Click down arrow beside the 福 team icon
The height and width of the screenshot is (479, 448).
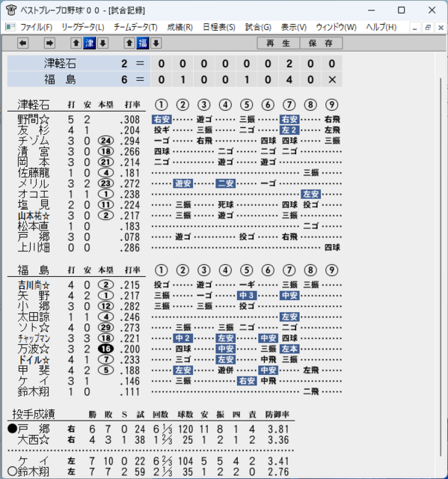[x=156, y=43]
